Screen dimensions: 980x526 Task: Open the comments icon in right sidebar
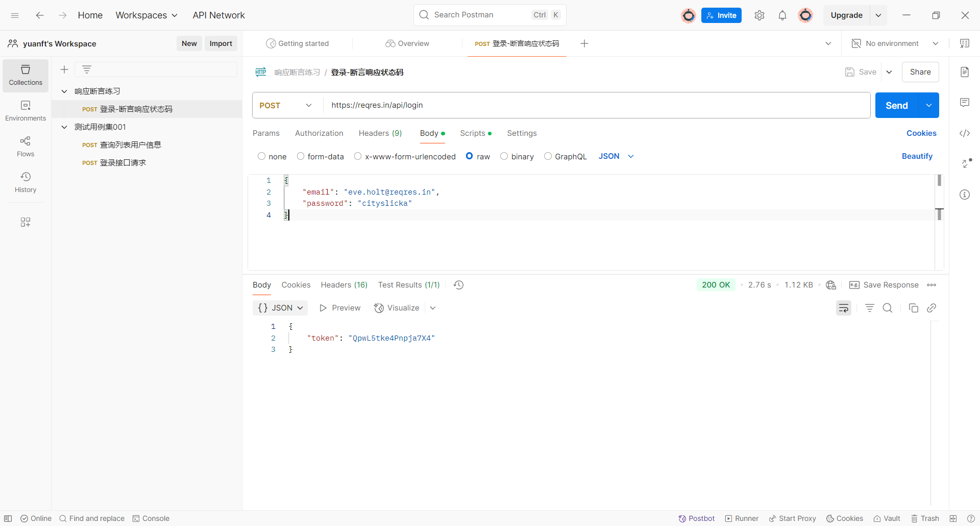[x=965, y=103]
